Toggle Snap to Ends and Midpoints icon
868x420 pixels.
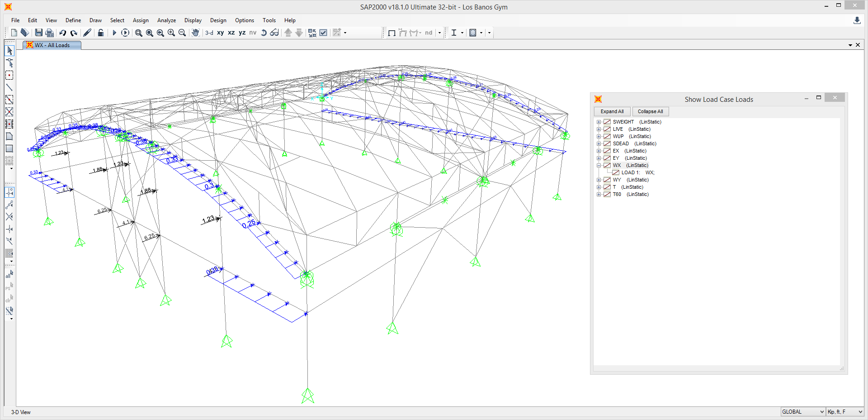point(9,205)
